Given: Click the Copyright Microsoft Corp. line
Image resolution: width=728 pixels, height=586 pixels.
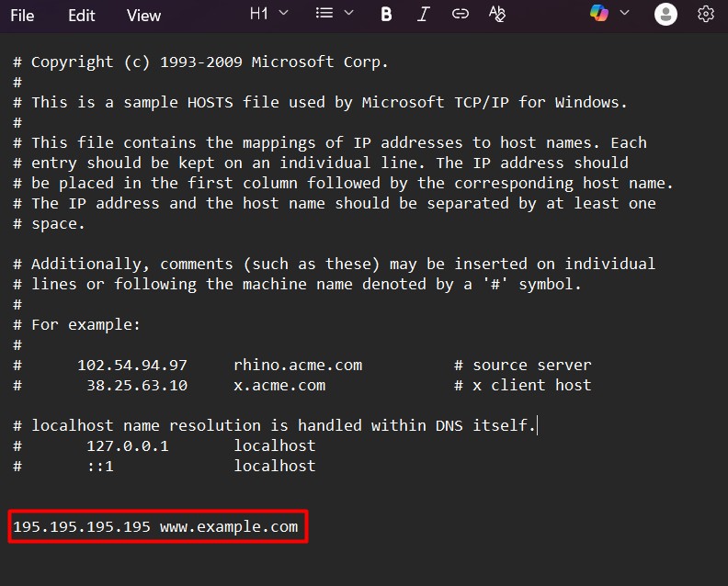Looking at the screenshot, I should pyautogui.click(x=210, y=62).
